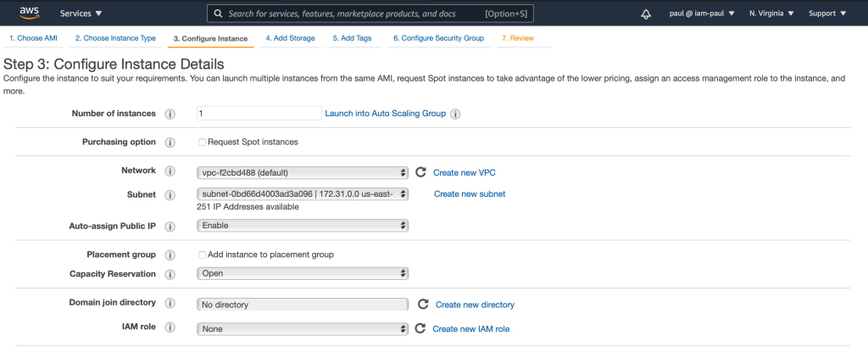
Task: Refresh the Network VPC list
Action: click(420, 172)
